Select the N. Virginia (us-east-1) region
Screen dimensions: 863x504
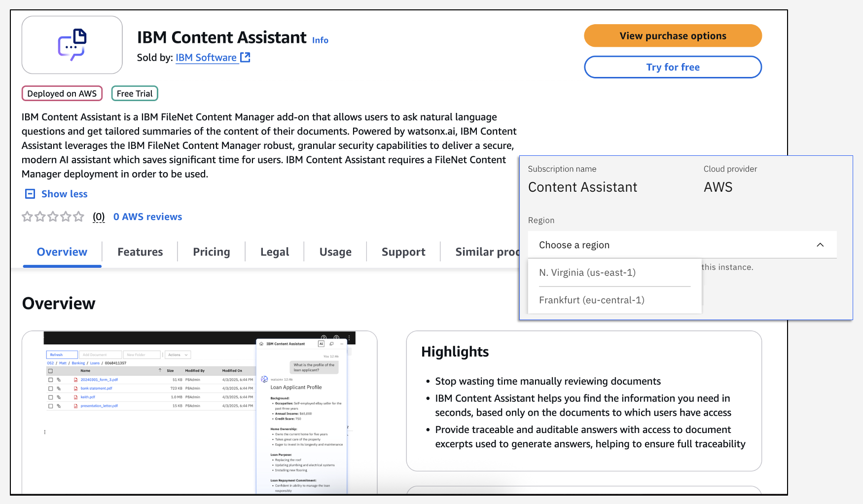pos(614,273)
